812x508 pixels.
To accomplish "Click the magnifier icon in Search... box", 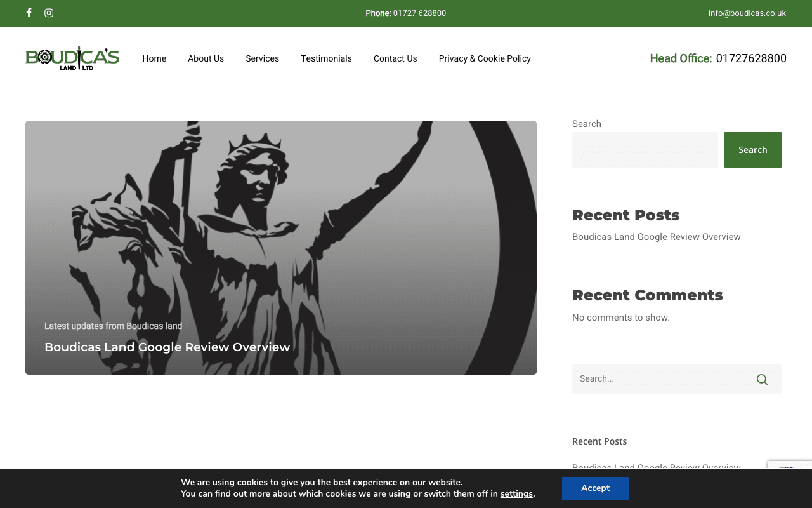I will pyautogui.click(x=762, y=379).
